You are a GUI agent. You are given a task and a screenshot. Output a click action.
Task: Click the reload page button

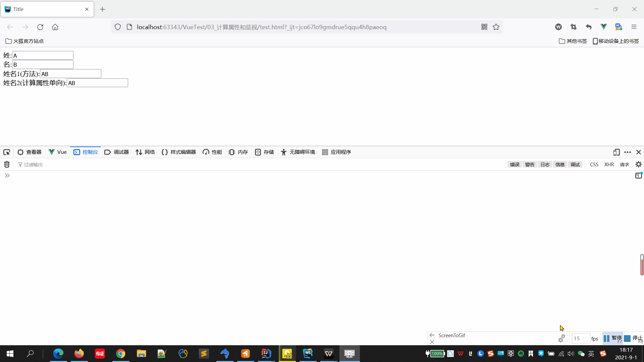40,27
